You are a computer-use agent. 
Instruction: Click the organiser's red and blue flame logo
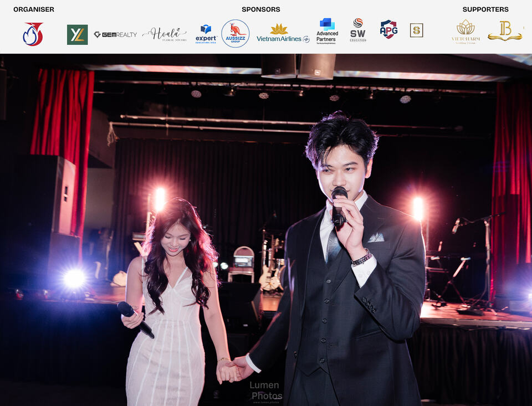pos(33,34)
